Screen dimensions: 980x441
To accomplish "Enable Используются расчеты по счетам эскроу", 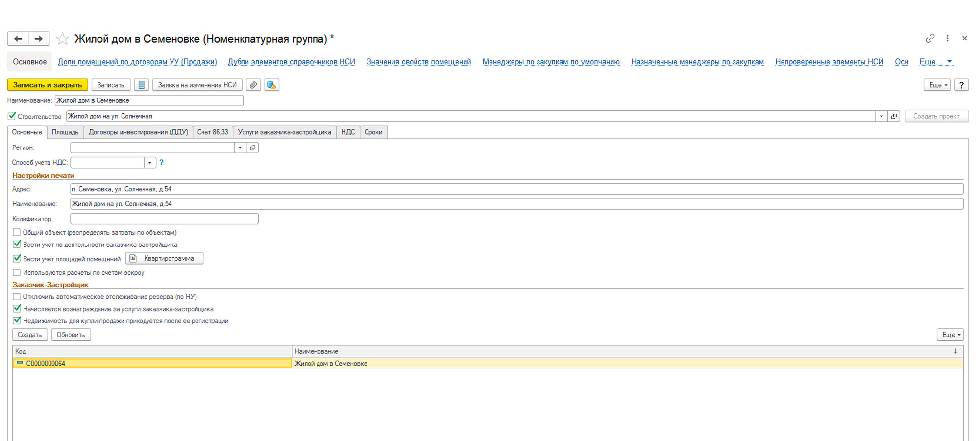I will pos(17,272).
